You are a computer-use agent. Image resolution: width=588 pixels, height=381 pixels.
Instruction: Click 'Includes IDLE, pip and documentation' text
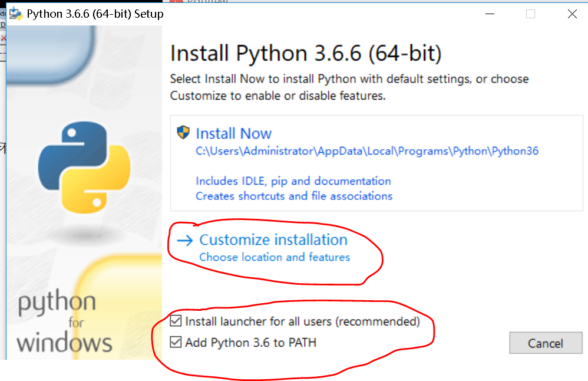[293, 181]
